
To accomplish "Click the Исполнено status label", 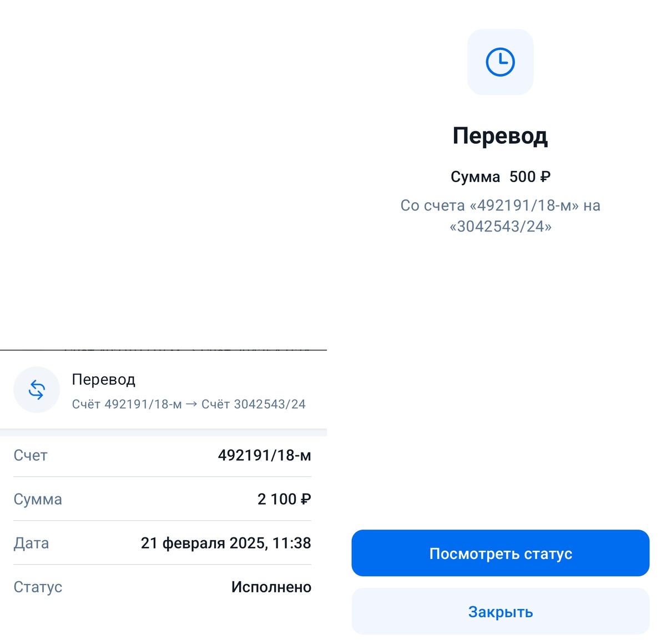I will tap(270, 587).
